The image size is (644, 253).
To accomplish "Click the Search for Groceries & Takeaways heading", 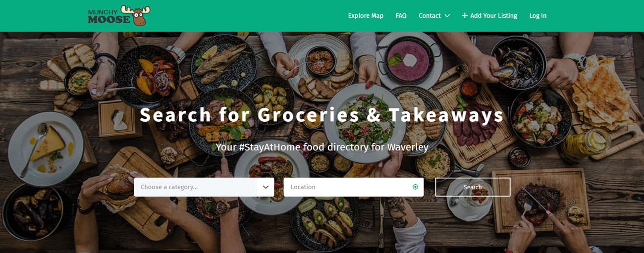I will point(322,115).
